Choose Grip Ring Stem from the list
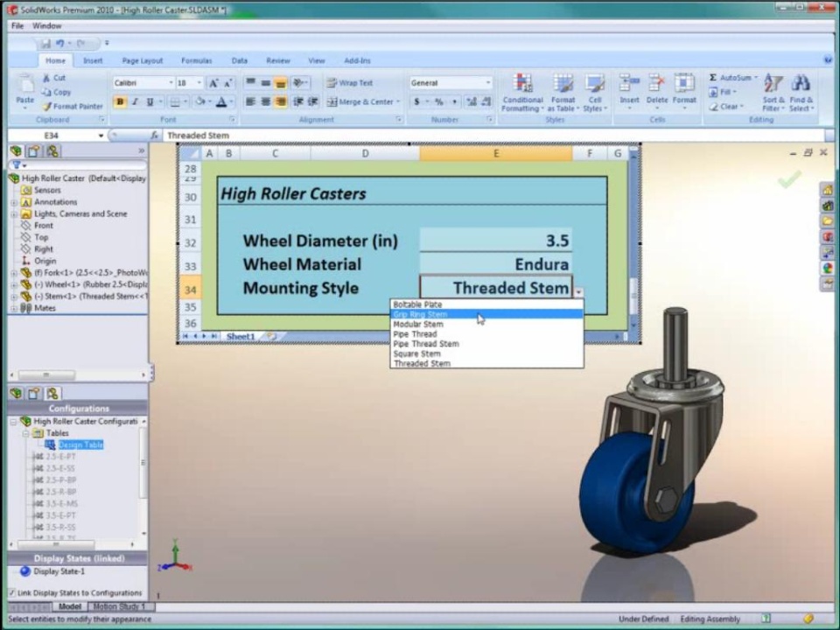This screenshot has width=840, height=630. coord(486,314)
